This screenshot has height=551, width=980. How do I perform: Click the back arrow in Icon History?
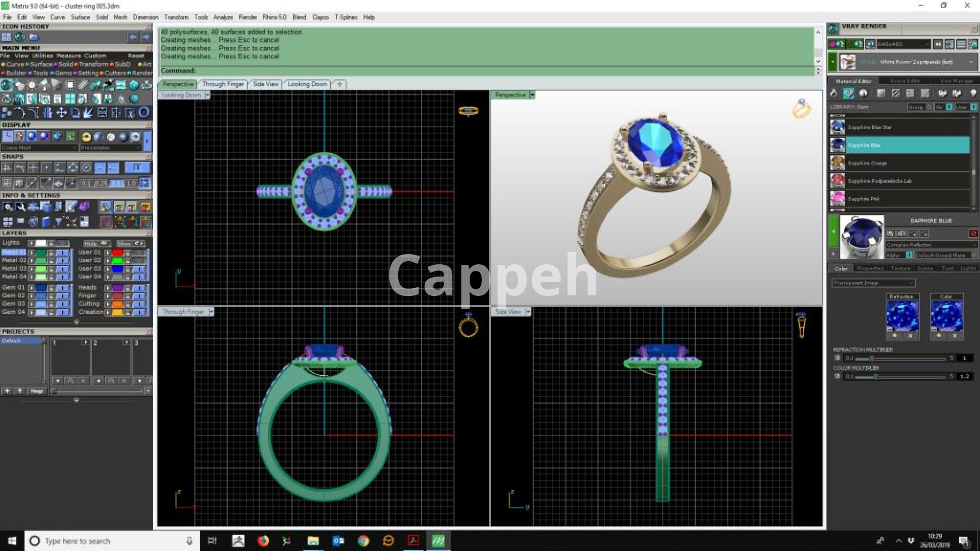coord(133,37)
